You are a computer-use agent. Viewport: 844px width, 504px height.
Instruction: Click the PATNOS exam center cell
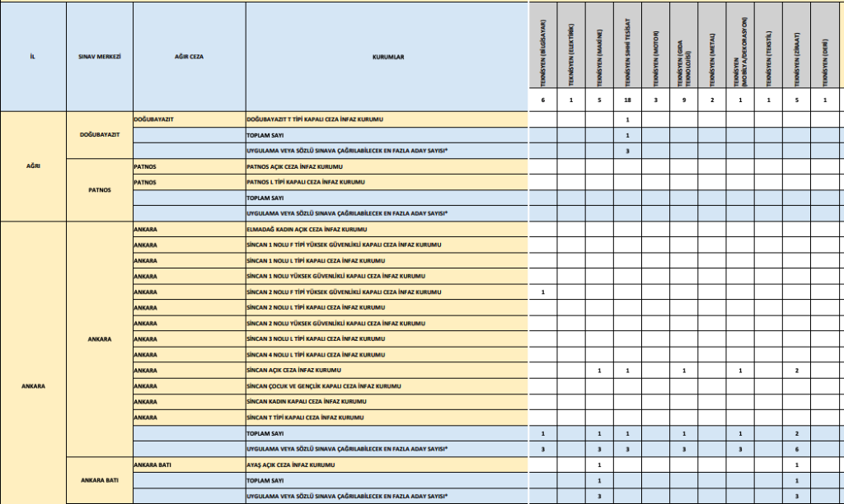point(98,189)
